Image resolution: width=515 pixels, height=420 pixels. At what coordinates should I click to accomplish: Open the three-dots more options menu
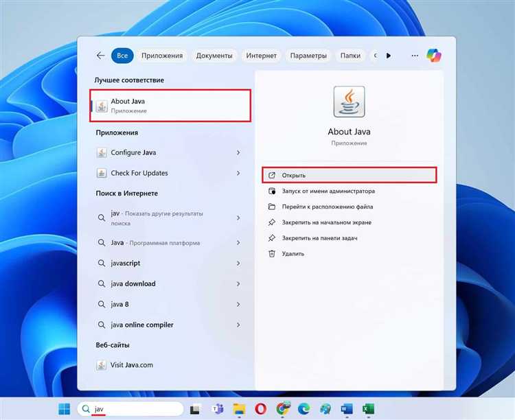coord(415,56)
